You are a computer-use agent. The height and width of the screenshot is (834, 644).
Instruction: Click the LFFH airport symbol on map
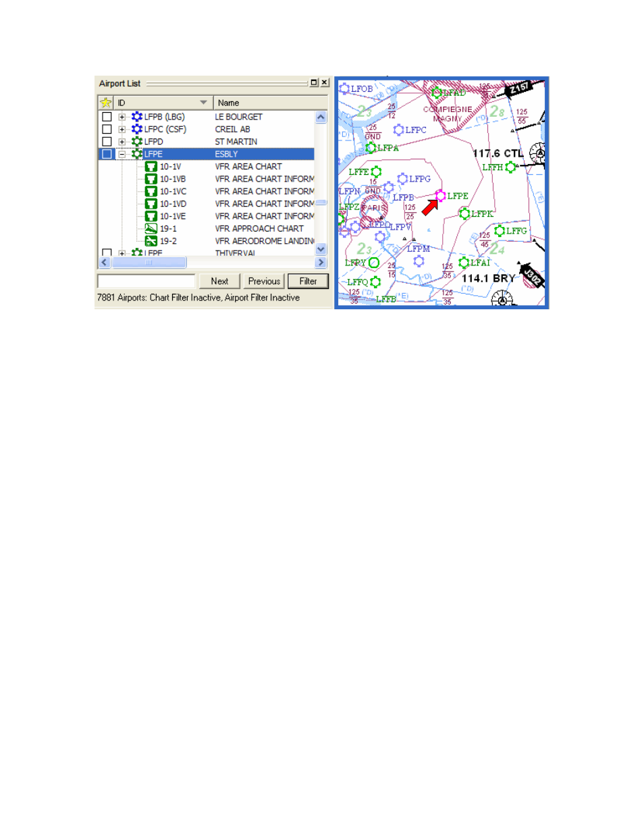point(510,167)
